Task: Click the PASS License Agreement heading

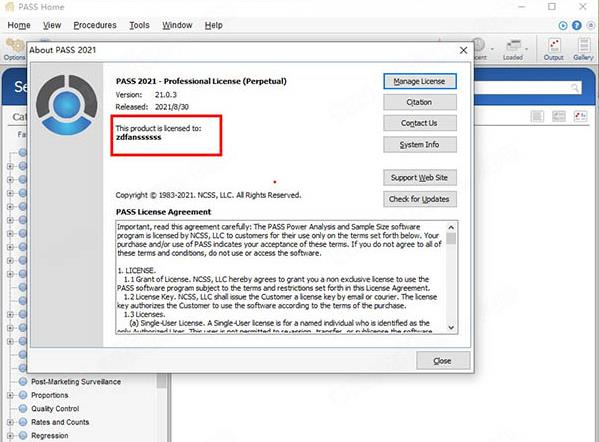Action: 164,212
